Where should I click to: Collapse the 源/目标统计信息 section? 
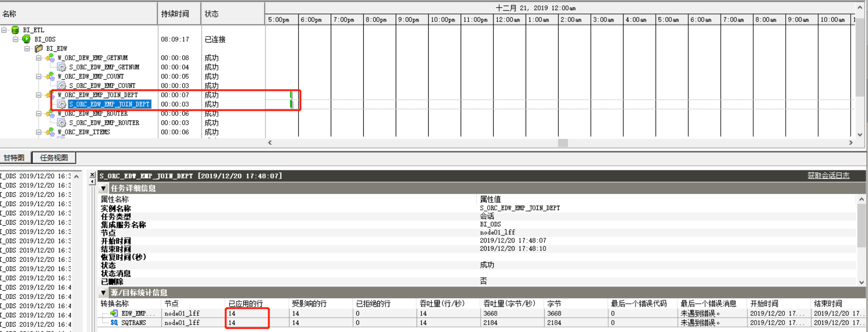coord(103,293)
